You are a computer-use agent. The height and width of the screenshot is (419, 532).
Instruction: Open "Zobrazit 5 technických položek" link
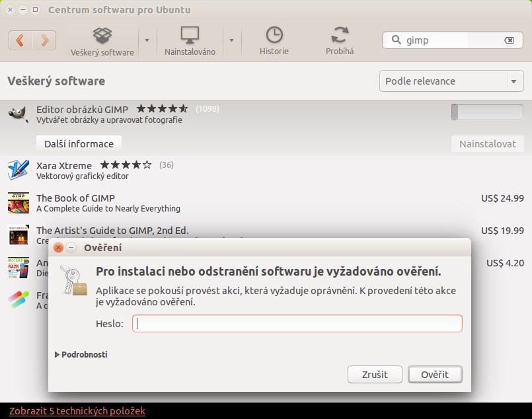click(77, 410)
